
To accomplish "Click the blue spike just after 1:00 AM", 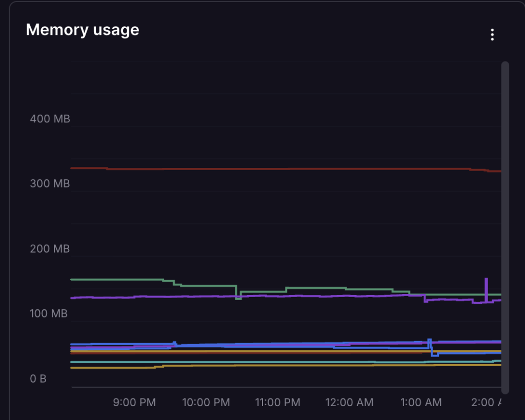I will (x=430, y=342).
